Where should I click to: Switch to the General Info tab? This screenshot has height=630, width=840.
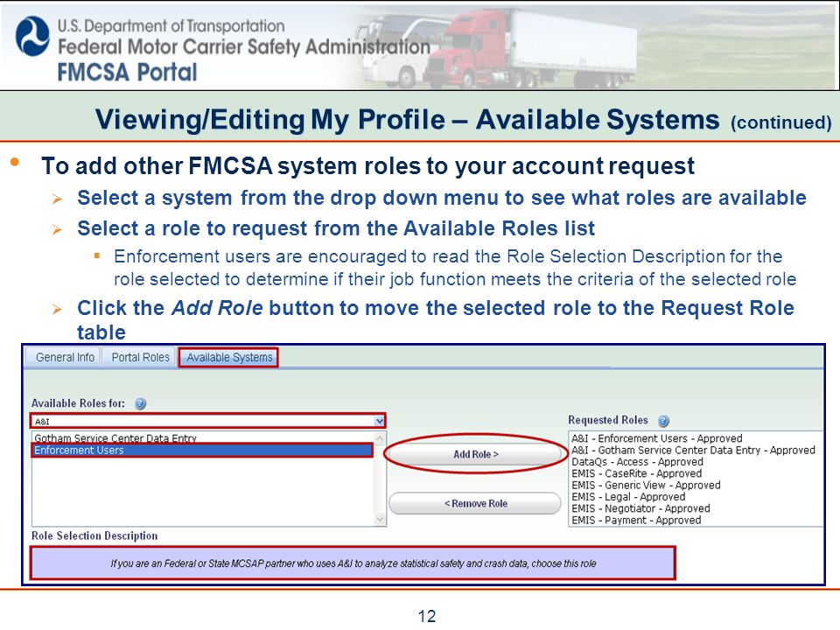click(x=65, y=357)
